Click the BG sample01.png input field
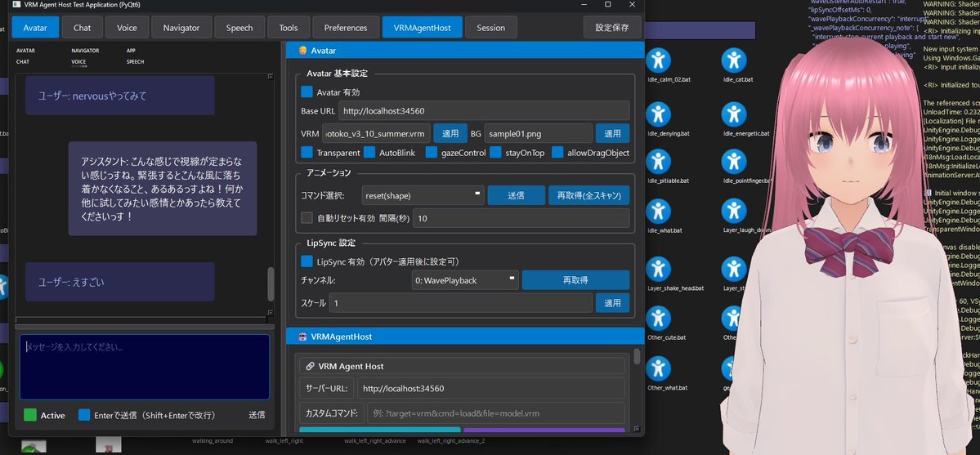Image resolution: width=980 pixels, height=455 pixels. point(538,134)
